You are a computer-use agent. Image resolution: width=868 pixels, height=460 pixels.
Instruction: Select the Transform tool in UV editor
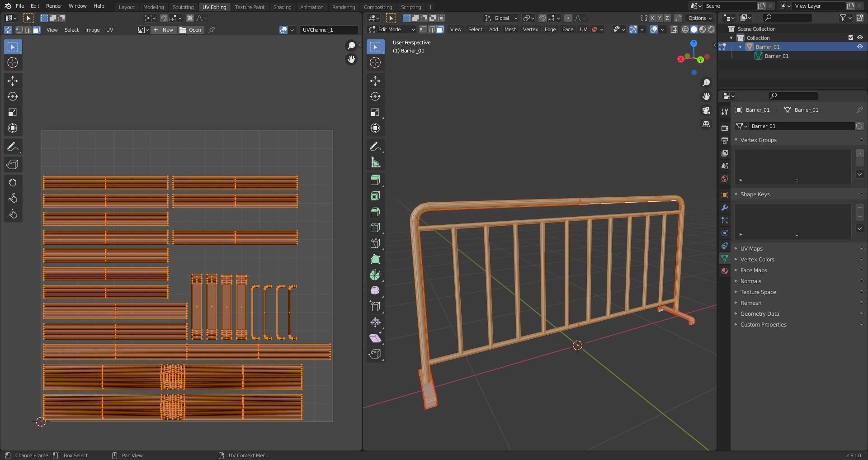click(x=13, y=128)
